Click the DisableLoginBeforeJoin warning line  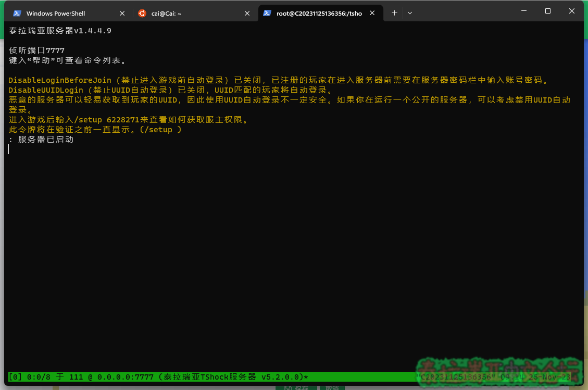pyautogui.click(x=279, y=80)
